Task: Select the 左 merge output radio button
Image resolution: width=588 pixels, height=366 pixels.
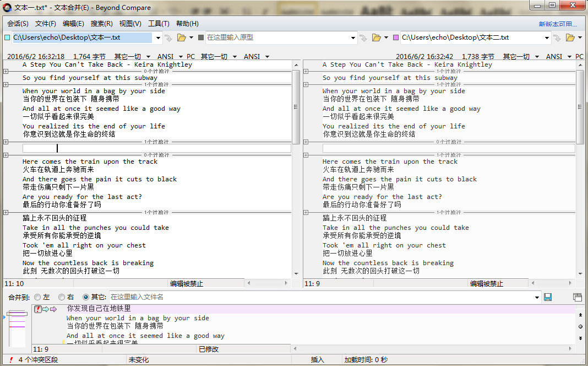Action: coord(37,297)
